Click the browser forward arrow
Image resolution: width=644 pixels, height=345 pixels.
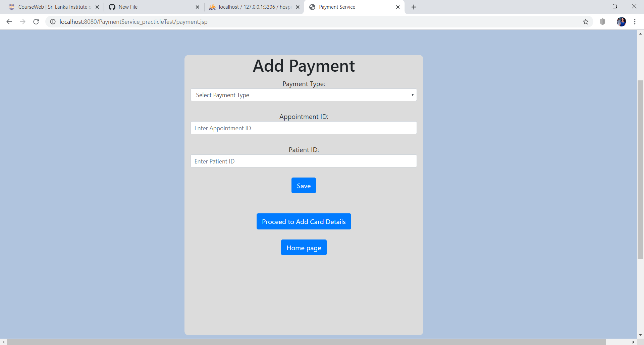(22, 22)
